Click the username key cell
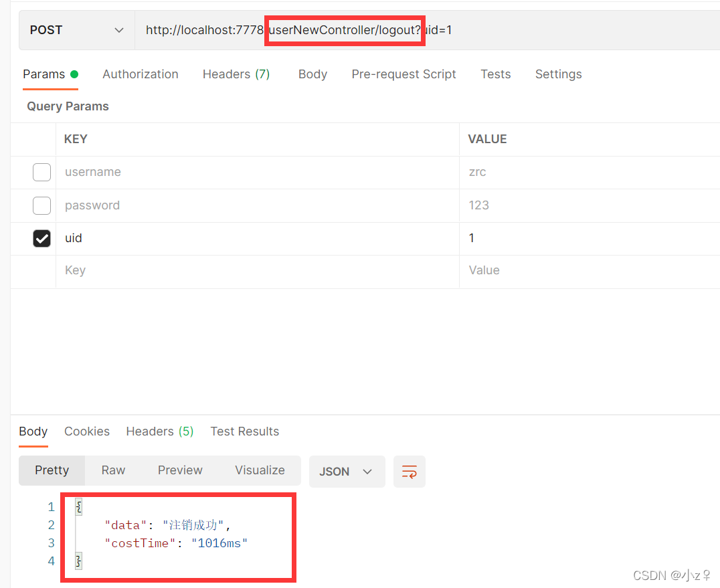The width and height of the screenshot is (720, 588). click(257, 172)
